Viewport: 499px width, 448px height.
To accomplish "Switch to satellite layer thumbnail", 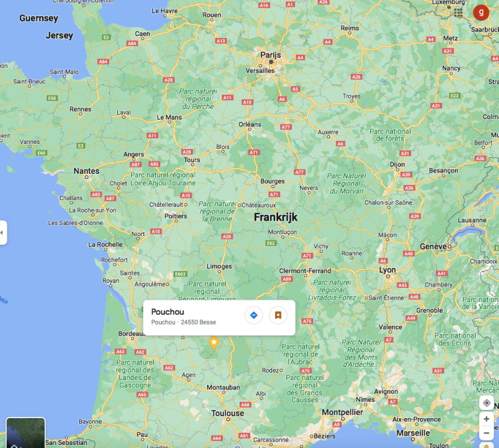I will point(26,433).
